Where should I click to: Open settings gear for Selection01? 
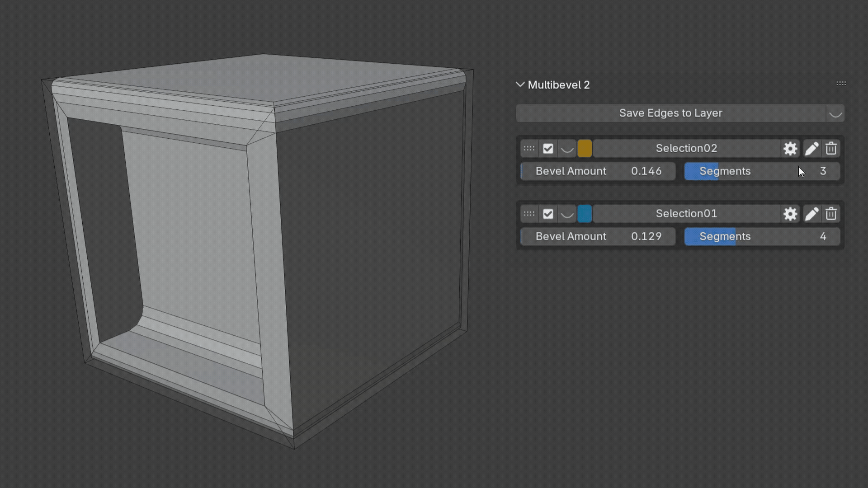(x=790, y=214)
